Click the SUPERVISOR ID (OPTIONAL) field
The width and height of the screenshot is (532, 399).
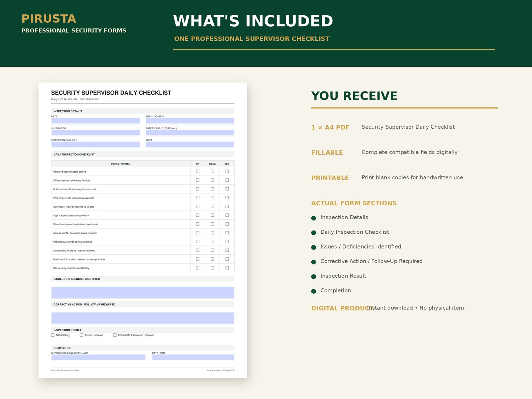[x=190, y=133]
